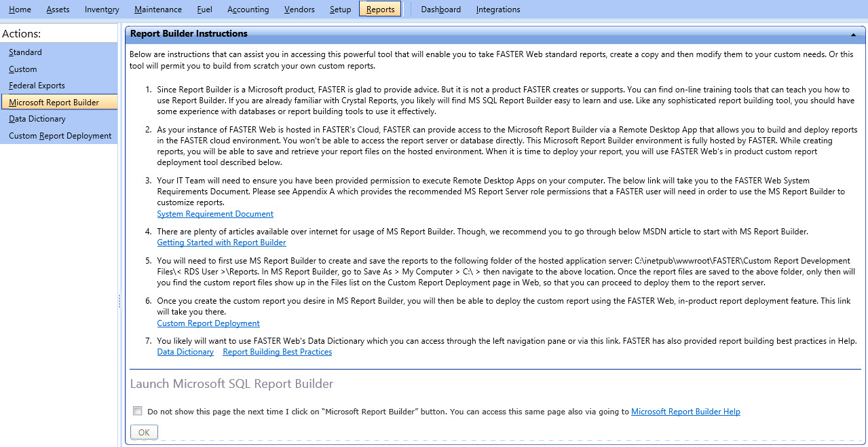Open the Inventory menu

(102, 10)
